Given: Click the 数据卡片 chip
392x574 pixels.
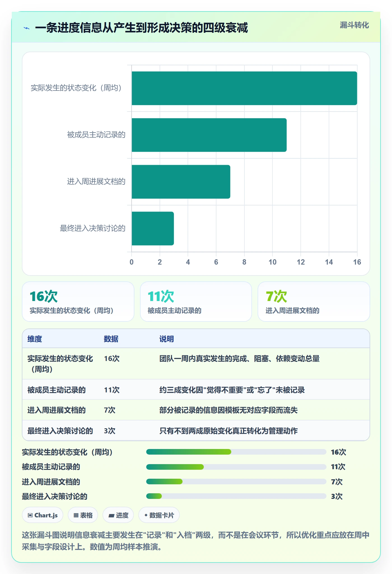Looking at the screenshot, I should pyautogui.click(x=159, y=515).
